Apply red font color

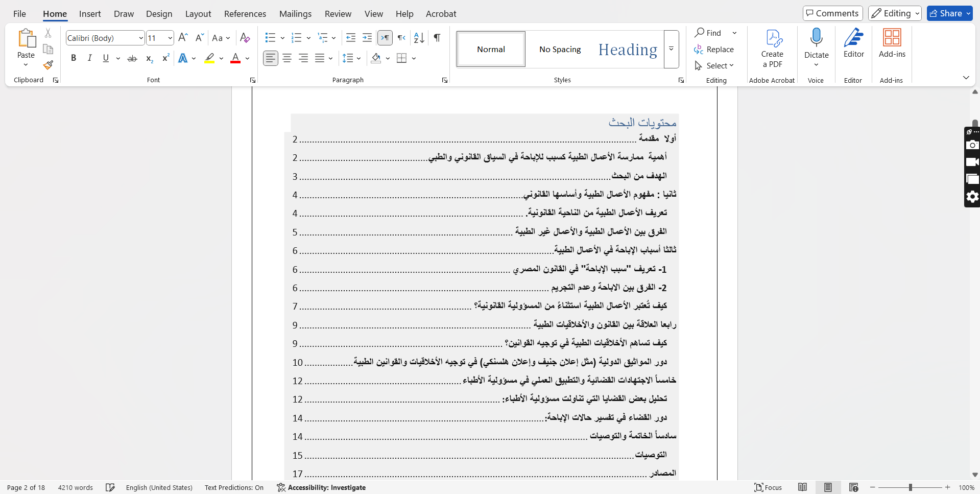point(235,58)
